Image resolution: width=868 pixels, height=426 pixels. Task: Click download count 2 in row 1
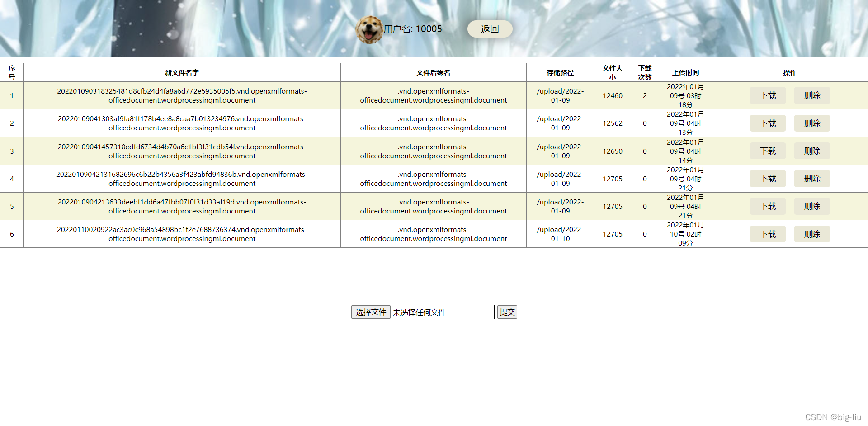[645, 95]
